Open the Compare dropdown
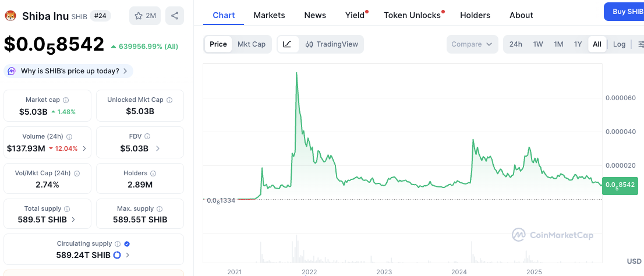 pos(472,44)
